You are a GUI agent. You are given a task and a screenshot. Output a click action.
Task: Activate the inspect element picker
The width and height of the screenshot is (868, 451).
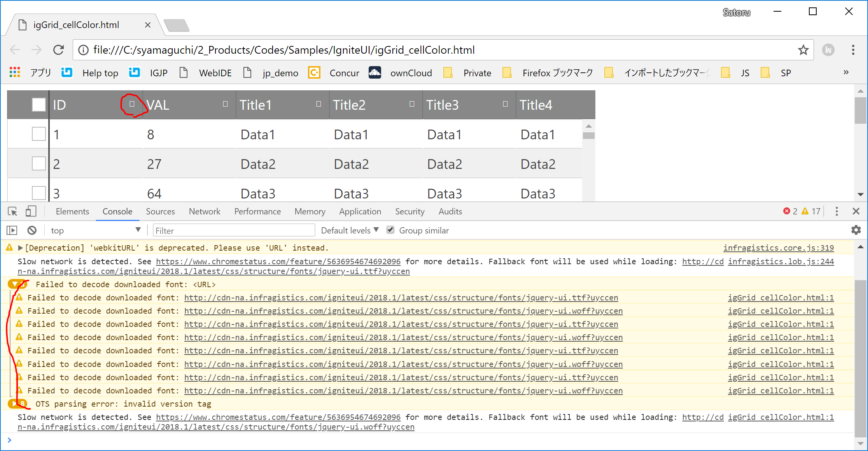[12, 211]
